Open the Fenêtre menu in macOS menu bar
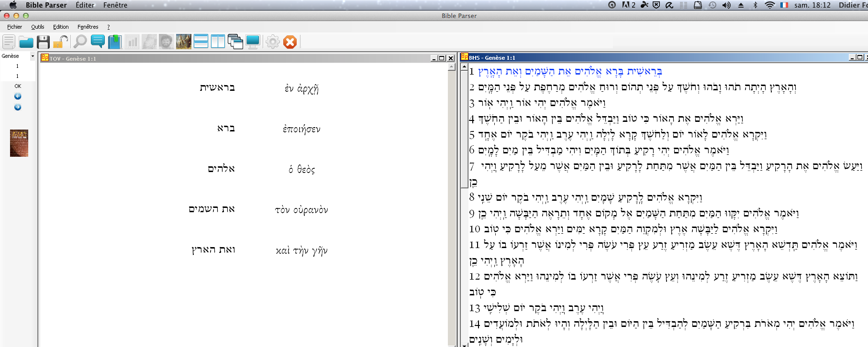This screenshot has width=868, height=347. [115, 5]
